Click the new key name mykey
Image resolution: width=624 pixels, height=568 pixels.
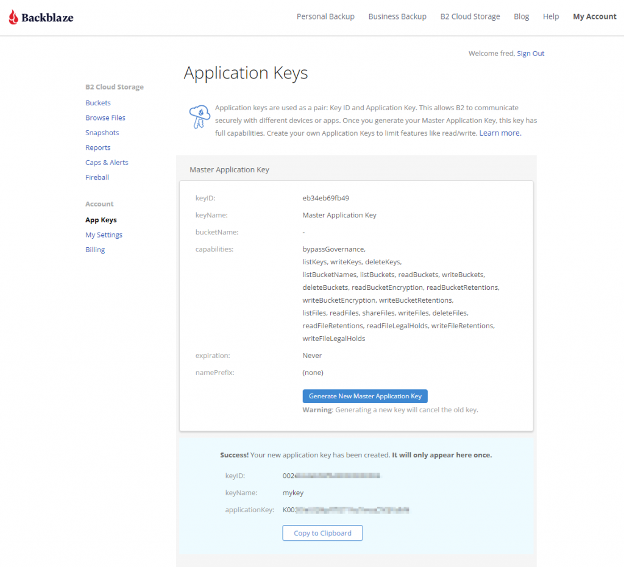[293, 493]
